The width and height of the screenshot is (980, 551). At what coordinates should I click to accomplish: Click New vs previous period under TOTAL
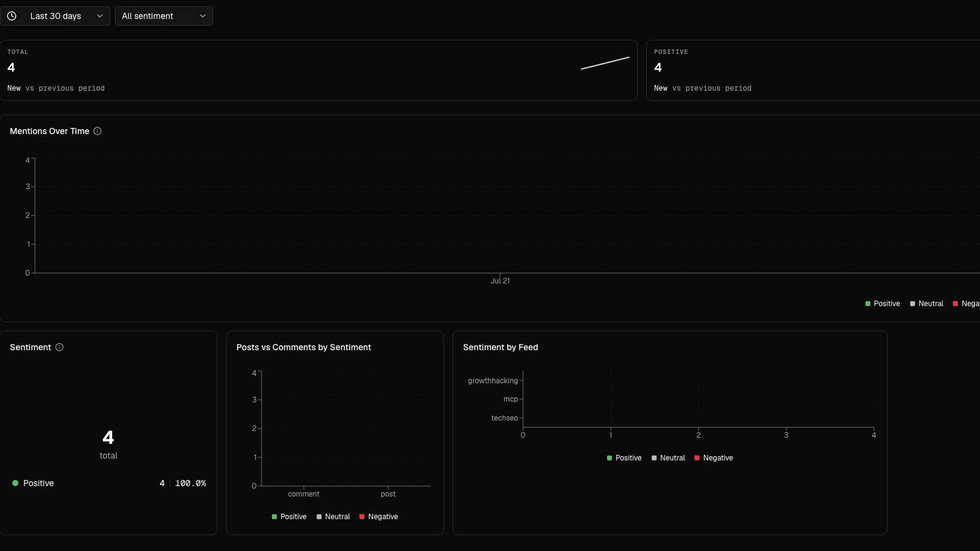tap(56, 88)
